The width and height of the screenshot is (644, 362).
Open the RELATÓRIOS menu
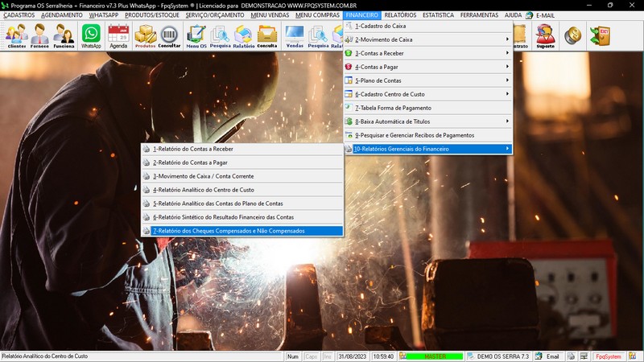pos(400,15)
